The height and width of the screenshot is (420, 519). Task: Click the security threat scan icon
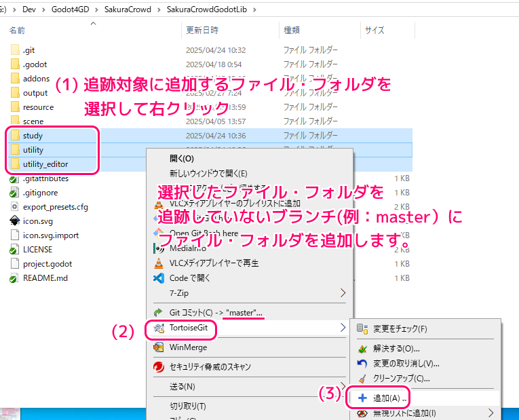click(x=159, y=366)
